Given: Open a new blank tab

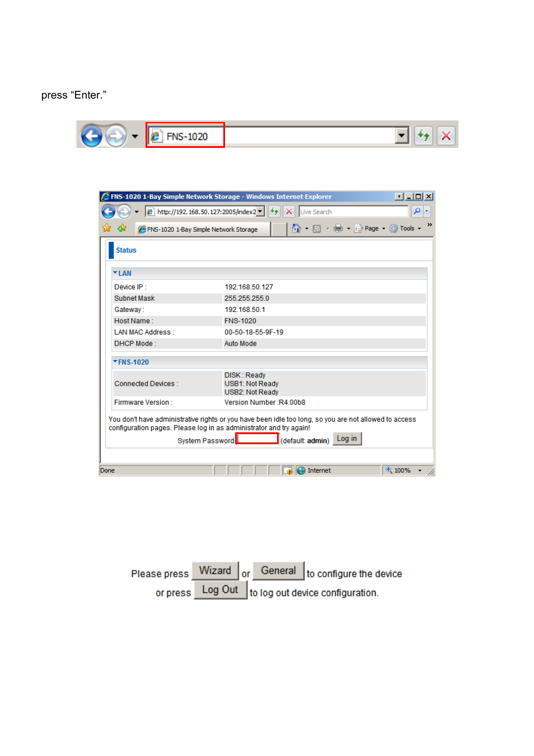Looking at the screenshot, I should pyautogui.click(x=279, y=229).
